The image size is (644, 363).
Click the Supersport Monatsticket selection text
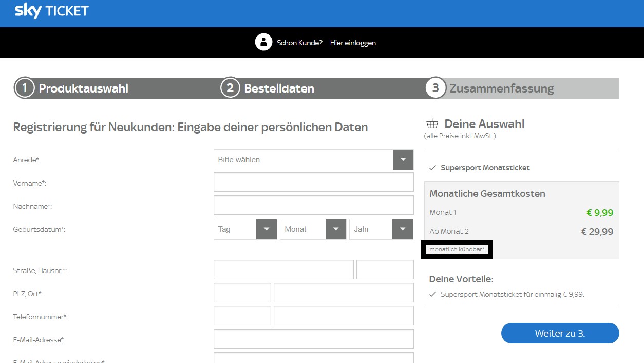pyautogui.click(x=485, y=168)
